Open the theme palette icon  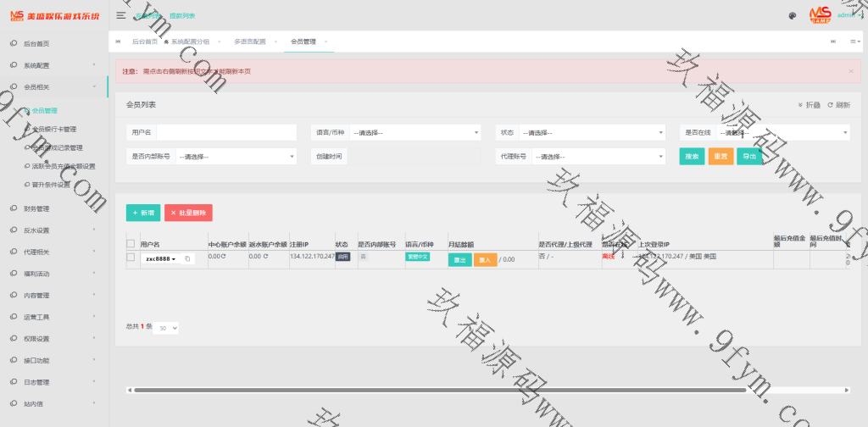[793, 15]
